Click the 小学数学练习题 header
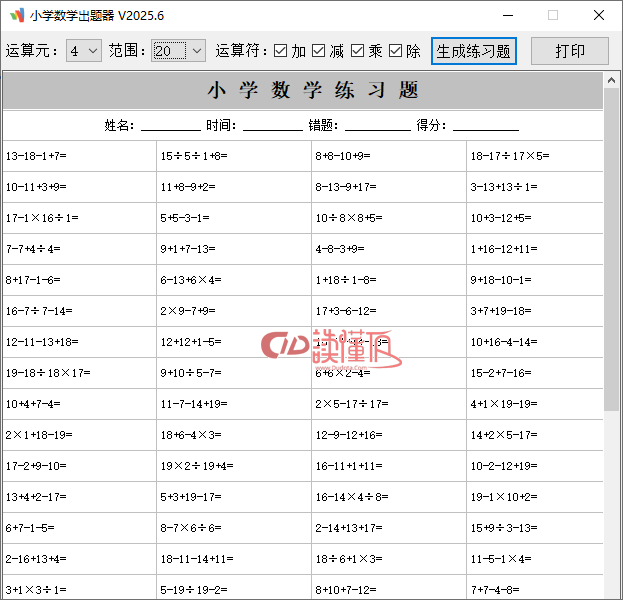Screen dimensions: 623x600 pyautogui.click(x=313, y=90)
